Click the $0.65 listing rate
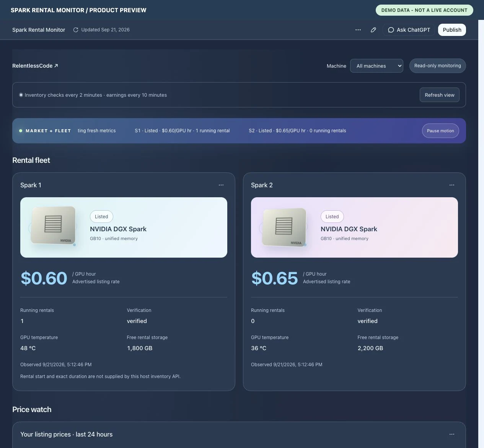 (x=274, y=278)
